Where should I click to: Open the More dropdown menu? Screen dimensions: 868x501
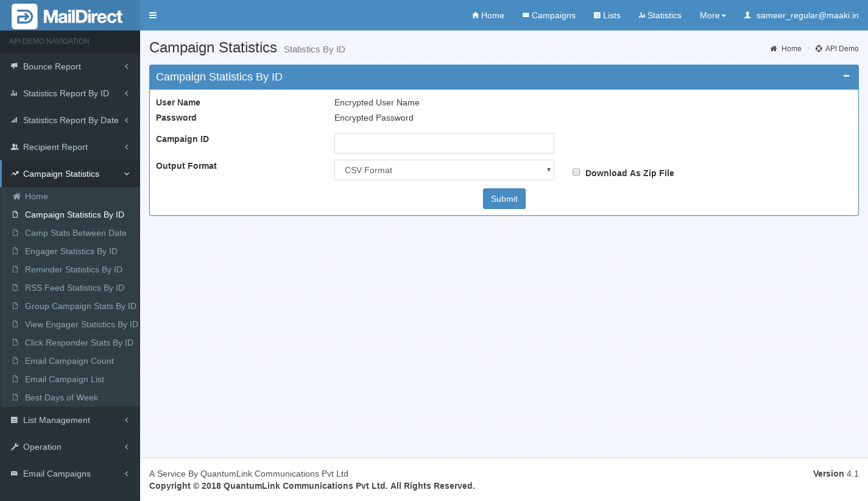click(712, 15)
